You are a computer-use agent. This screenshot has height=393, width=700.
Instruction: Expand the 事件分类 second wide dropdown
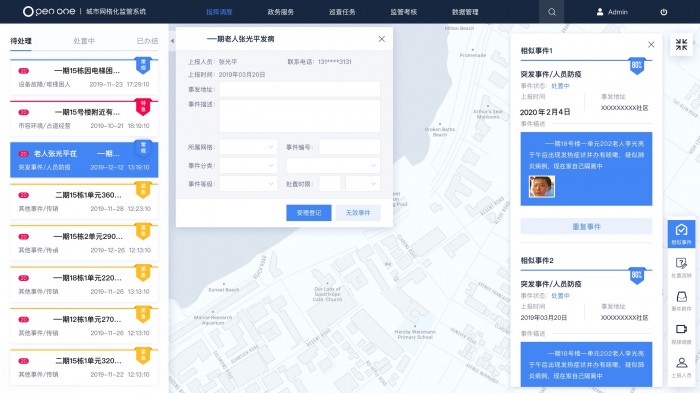point(333,165)
